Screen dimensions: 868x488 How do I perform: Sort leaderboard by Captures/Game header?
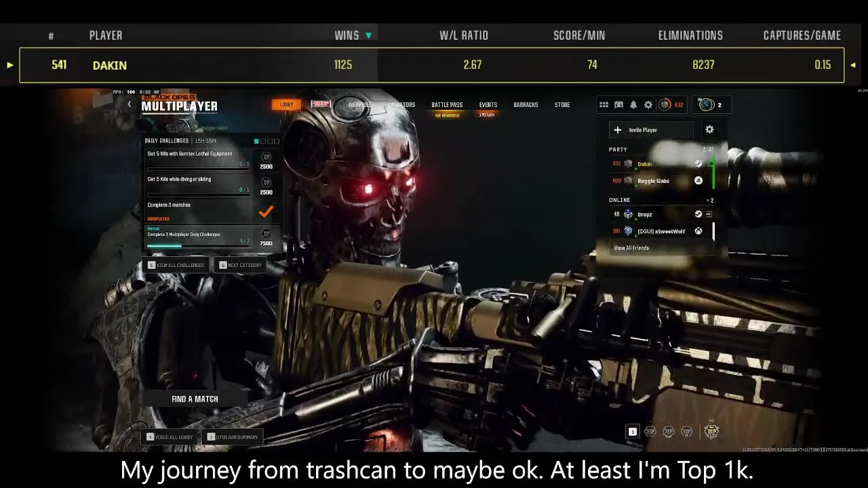pyautogui.click(x=802, y=36)
